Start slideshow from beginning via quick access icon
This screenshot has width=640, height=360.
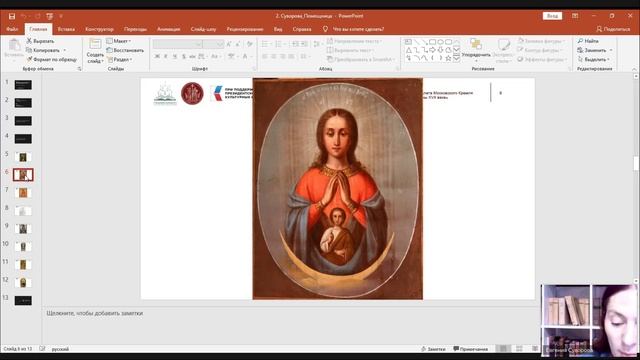50,16
